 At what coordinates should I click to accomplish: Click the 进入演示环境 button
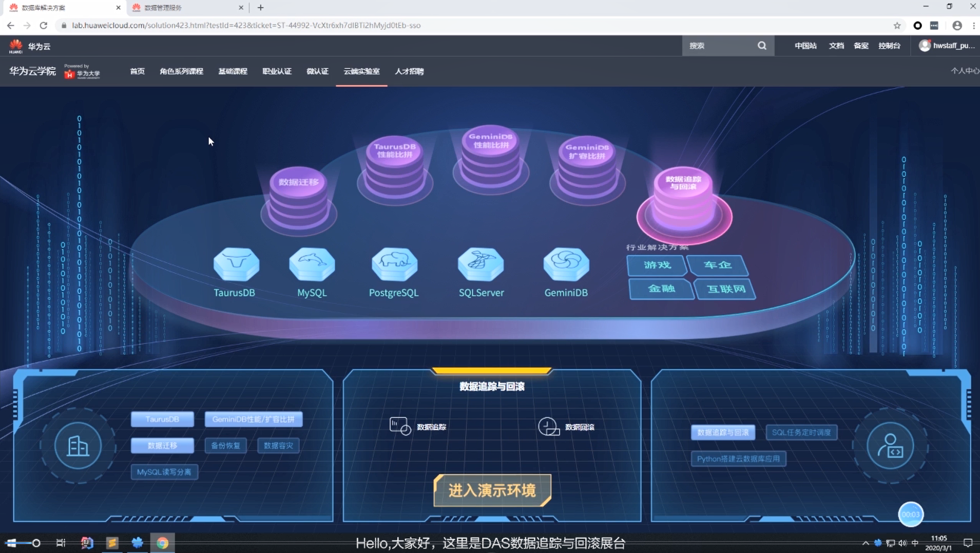pyautogui.click(x=492, y=490)
